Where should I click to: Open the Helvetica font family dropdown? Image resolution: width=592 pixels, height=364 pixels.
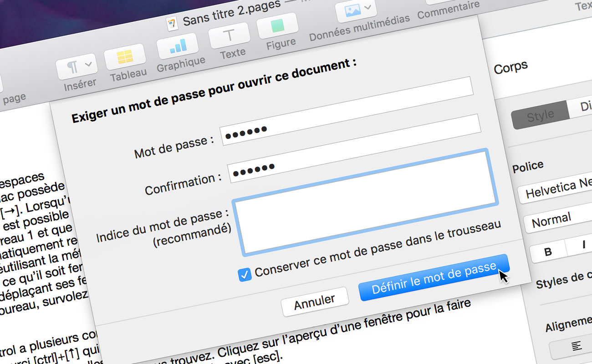[555, 188]
